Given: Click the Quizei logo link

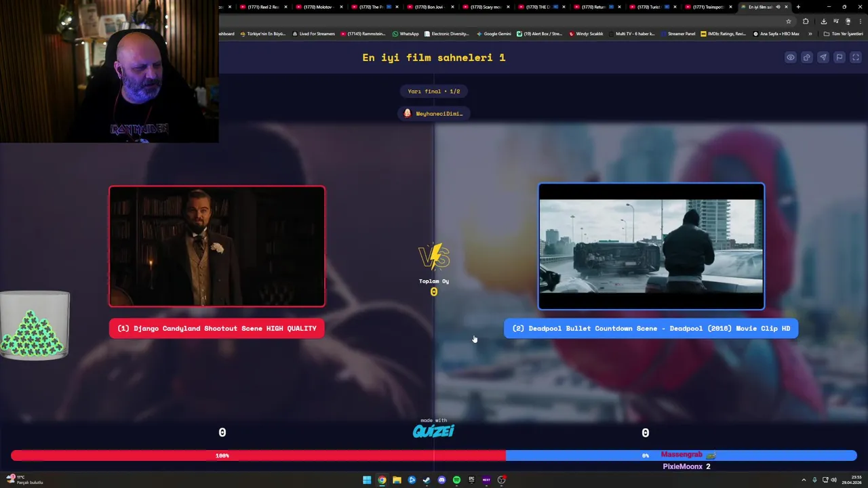Looking at the screenshot, I should tap(434, 431).
